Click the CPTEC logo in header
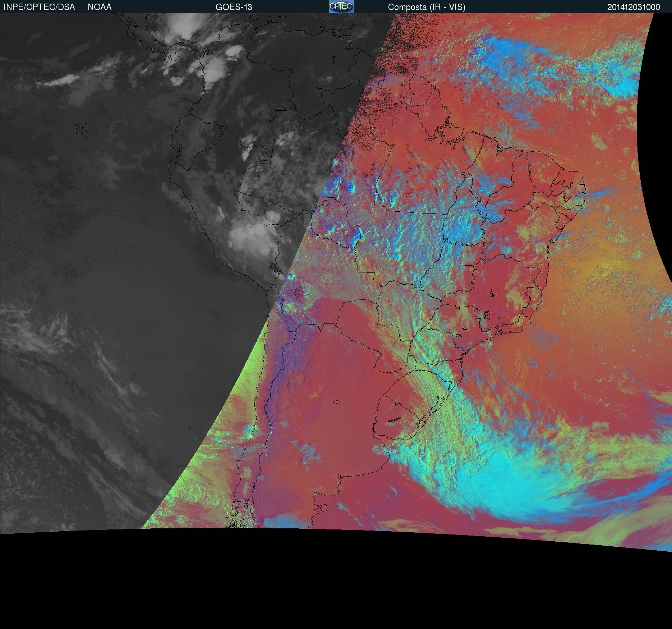 (341, 6)
